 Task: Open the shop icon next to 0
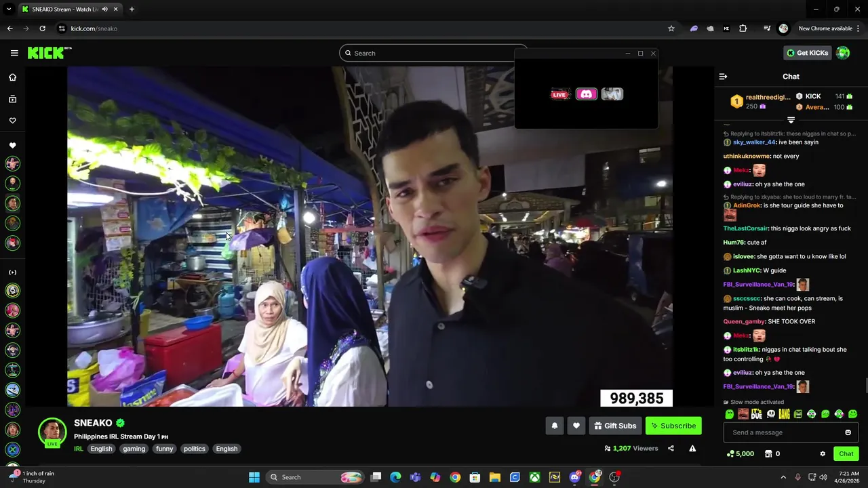tap(768, 454)
